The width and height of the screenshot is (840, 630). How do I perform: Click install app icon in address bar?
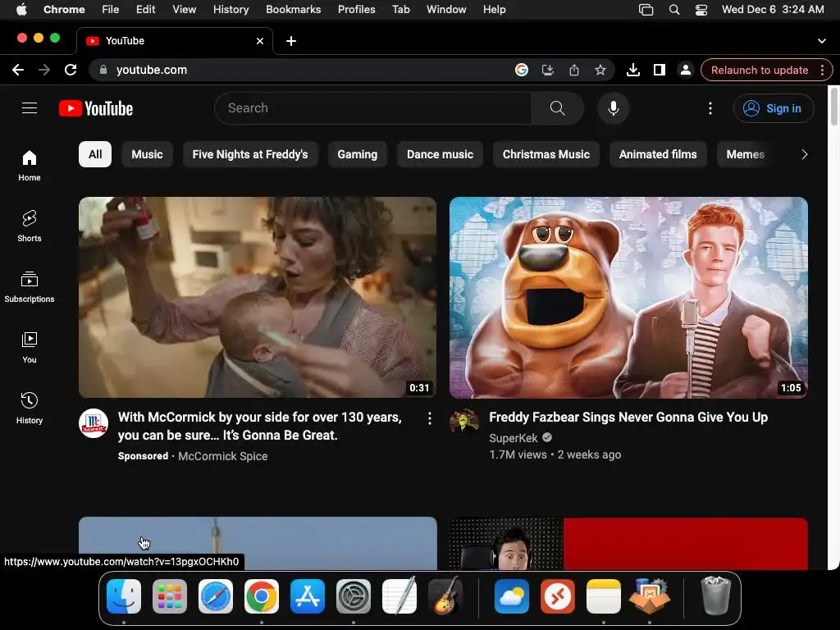coord(547,70)
